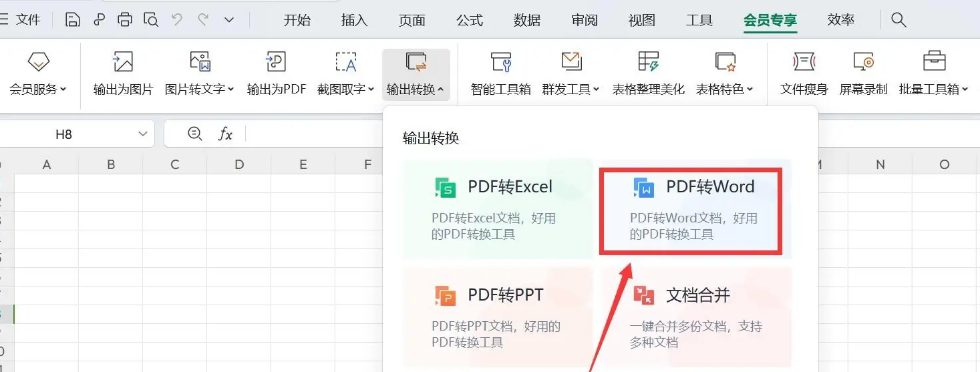Switch to the 公式 tab
980x372 pixels.
click(x=470, y=20)
